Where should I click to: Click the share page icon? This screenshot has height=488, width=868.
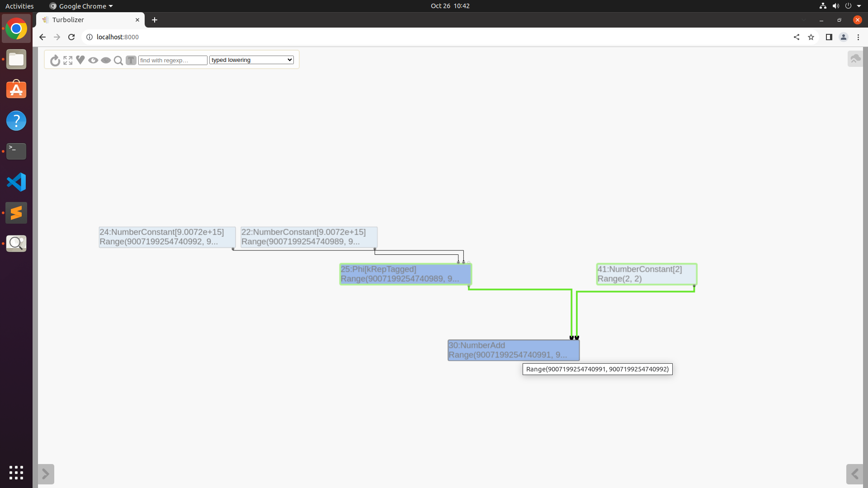point(797,37)
